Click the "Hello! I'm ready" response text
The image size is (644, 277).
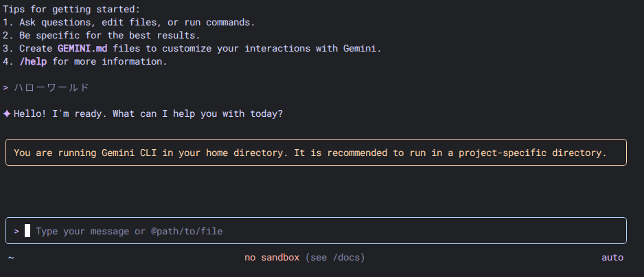[x=148, y=113]
